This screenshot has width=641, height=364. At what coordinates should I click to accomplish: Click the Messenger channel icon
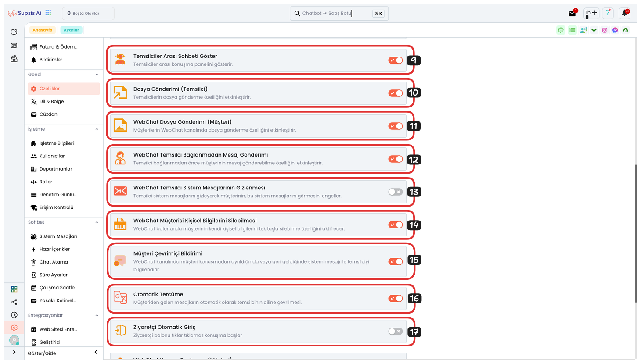pyautogui.click(x=615, y=30)
